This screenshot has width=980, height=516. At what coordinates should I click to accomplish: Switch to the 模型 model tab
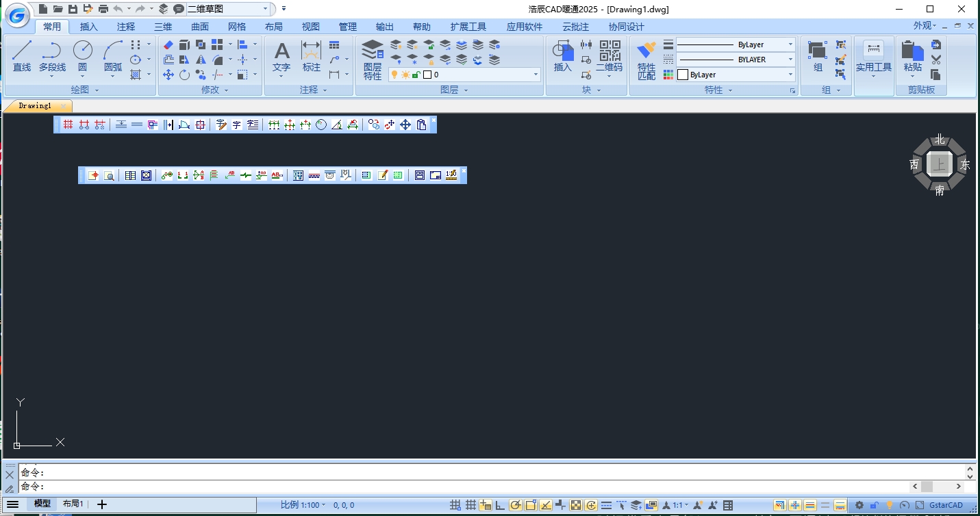click(x=42, y=504)
